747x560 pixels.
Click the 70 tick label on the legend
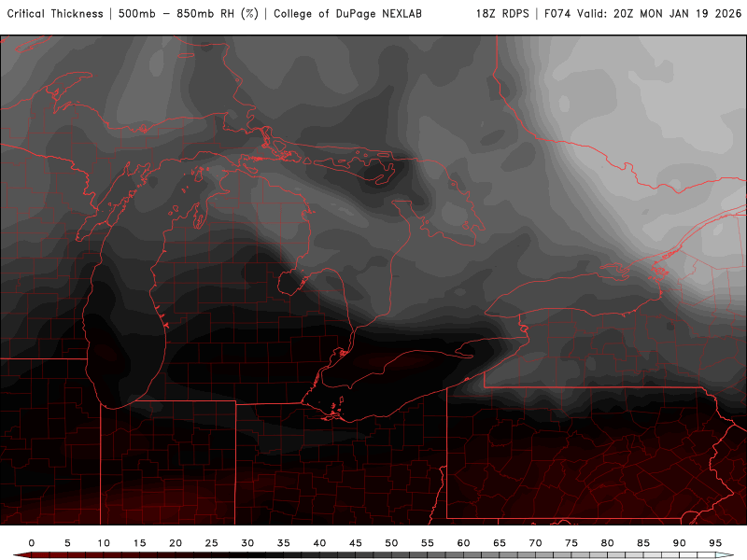[x=535, y=543]
